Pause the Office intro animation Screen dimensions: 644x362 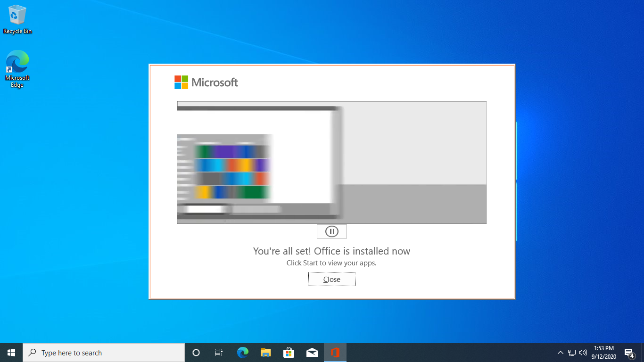tap(332, 231)
